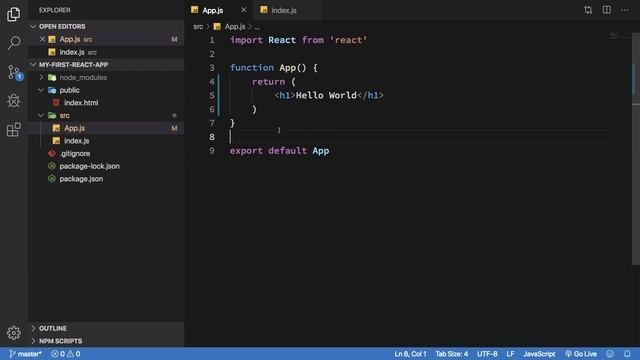Change file encoding UTF-8
Viewport: 640px width, 360px height.
(487, 353)
